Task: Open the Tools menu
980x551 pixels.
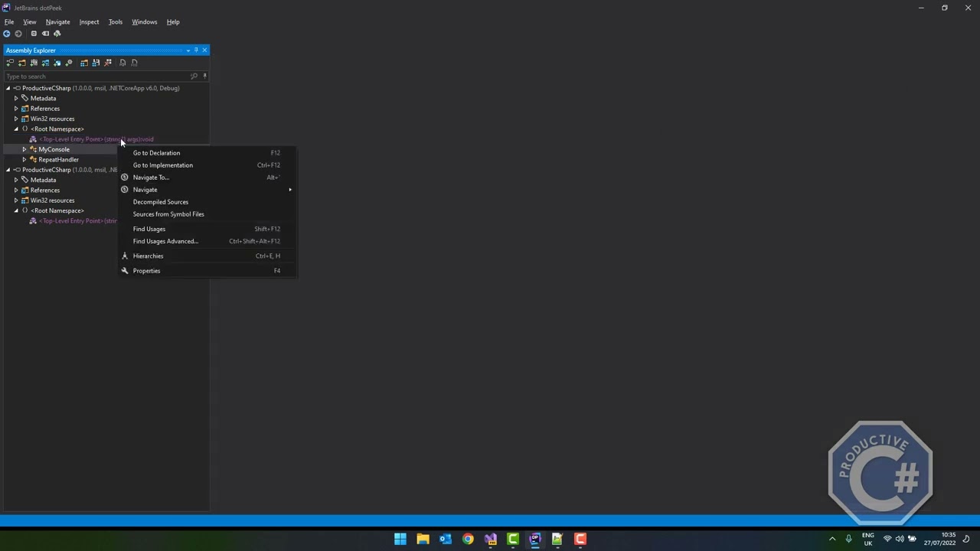Action: coord(115,22)
